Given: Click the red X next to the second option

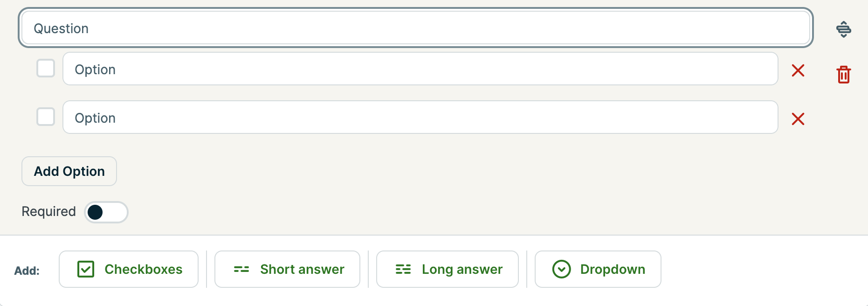Looking at the screenshot, I should [x=798, y=119].
